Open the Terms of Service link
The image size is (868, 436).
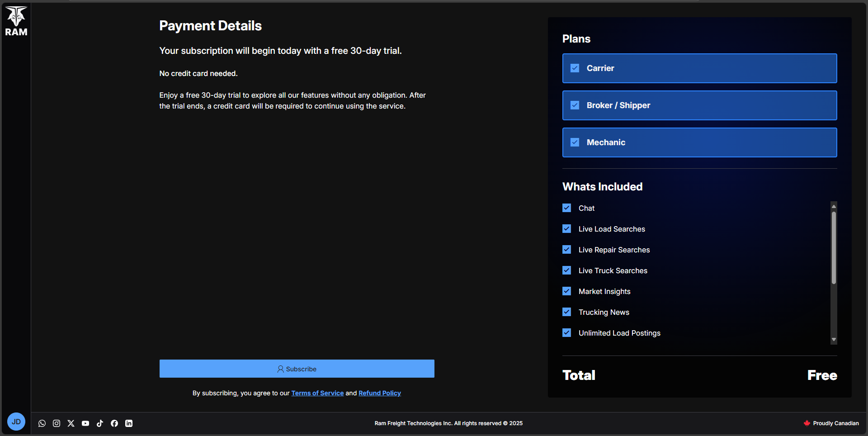click(x=317, y=393)
